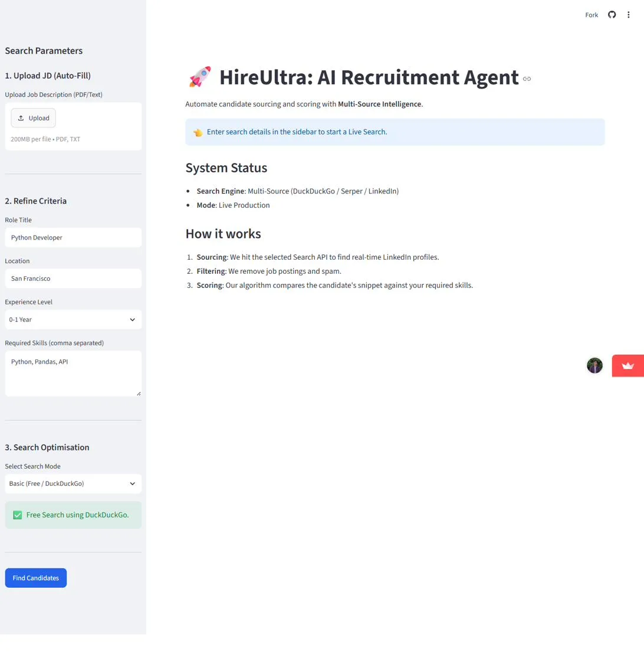Focus the Required Skills text area
Image resolution: width=644 pixels, height=661 pixels.
tap(73, 374)
